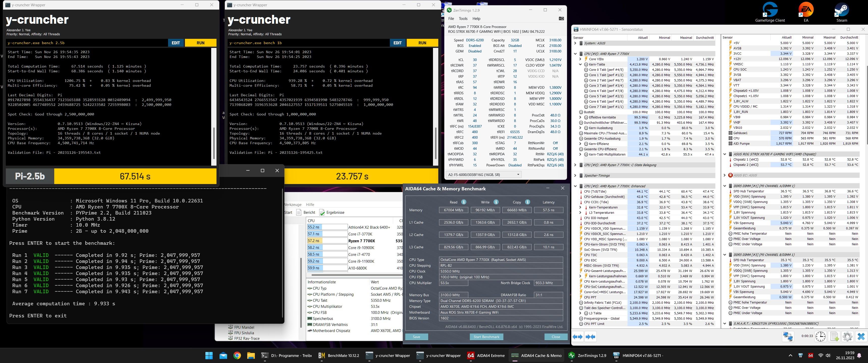
Task: Open ZenTimings File menu
Action: [x=451, y=18]
